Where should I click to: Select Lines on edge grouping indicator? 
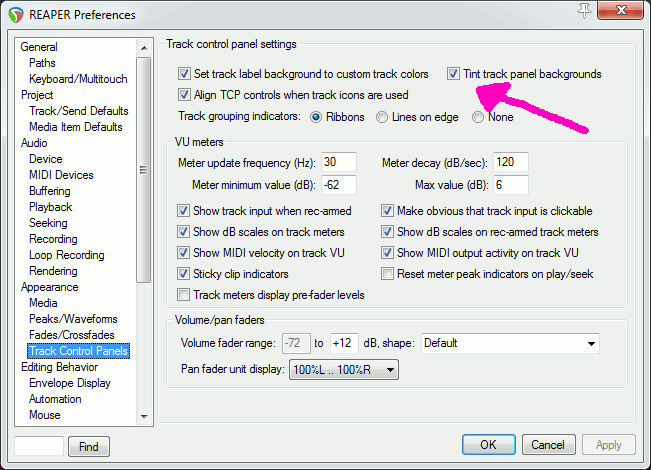[382, 117]
